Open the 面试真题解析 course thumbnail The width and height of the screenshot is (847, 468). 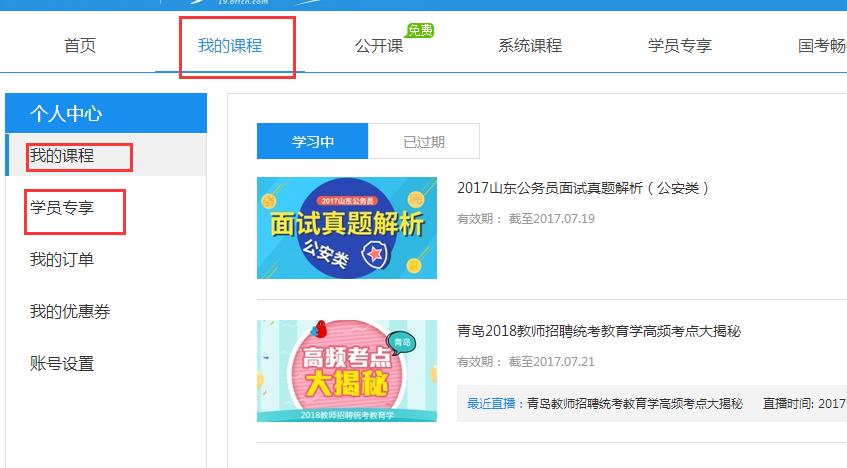coord(347,228)
